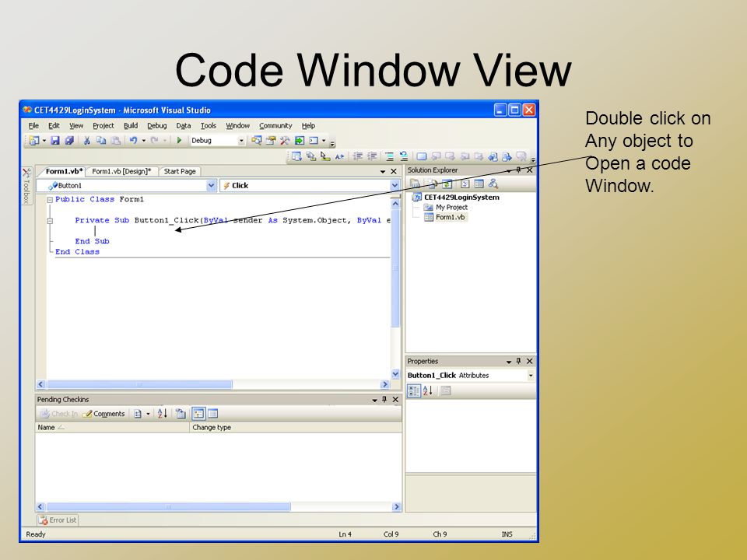Click the code editor vertical scroll down arrow
The height and width of the screenshot is (560, 747).
coord(395,374)
